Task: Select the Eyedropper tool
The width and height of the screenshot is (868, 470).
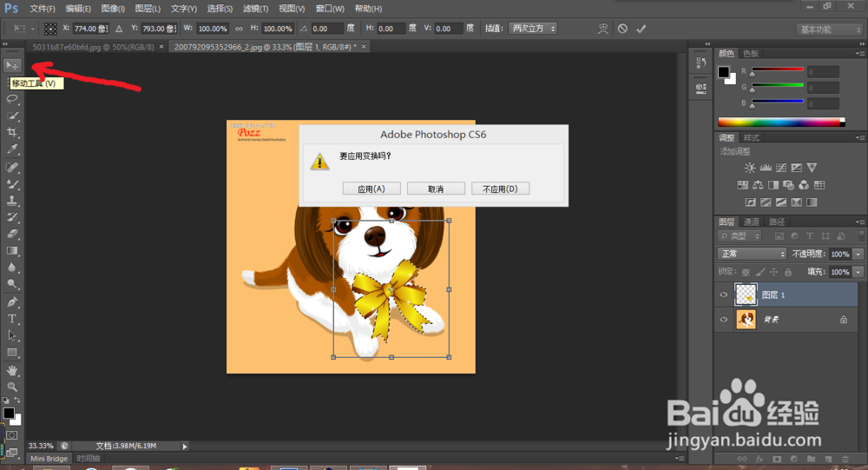Action: click(x=12, y=149)
